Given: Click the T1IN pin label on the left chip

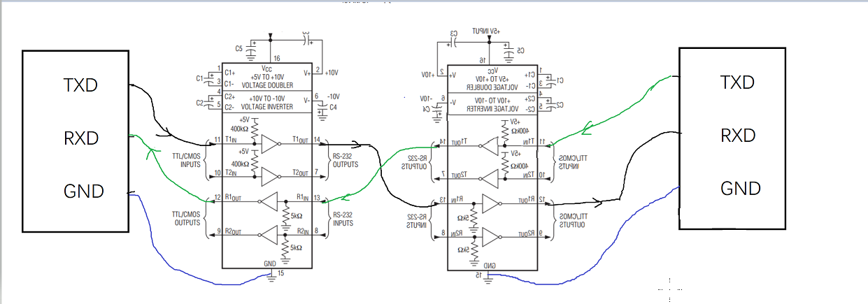Looking at the screenshot, I should (232, 140).
